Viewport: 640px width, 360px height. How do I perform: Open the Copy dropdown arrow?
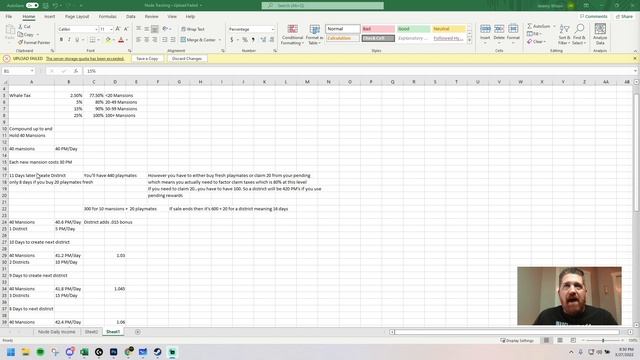click(38, 35)
